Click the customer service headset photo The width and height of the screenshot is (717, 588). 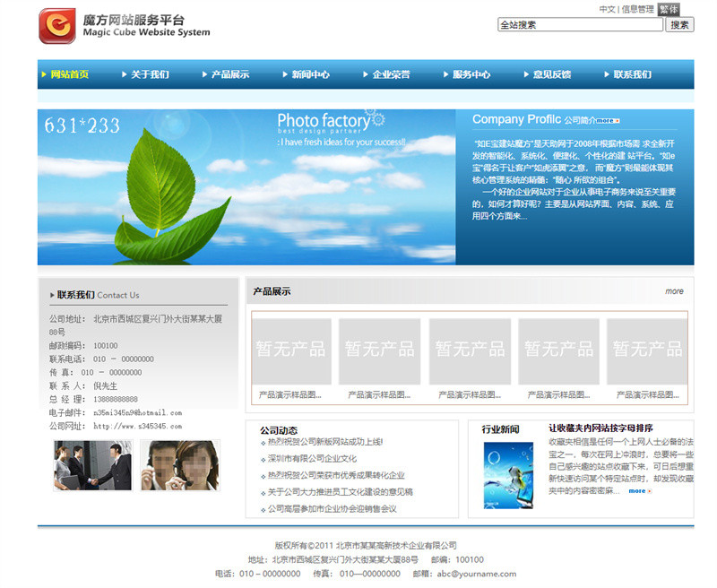(x=180, y=465)
